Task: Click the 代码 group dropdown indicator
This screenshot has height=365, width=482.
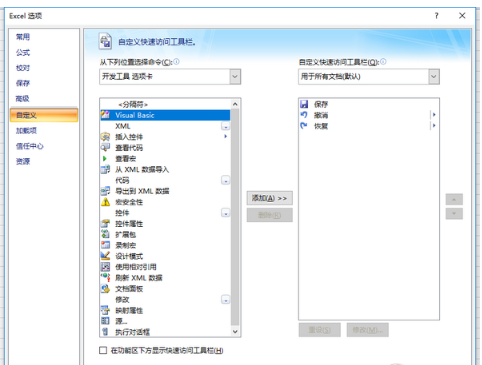Action: click(226, 181)
